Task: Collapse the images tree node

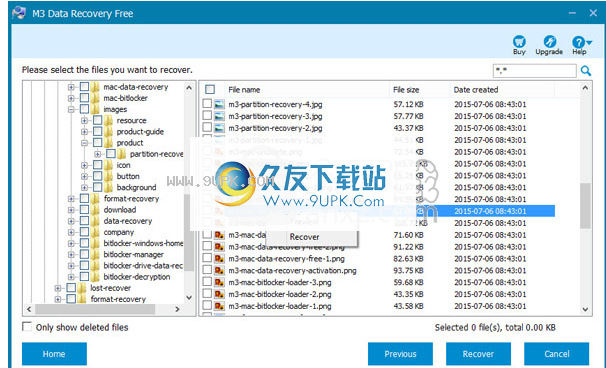Action: coord(71,110)
